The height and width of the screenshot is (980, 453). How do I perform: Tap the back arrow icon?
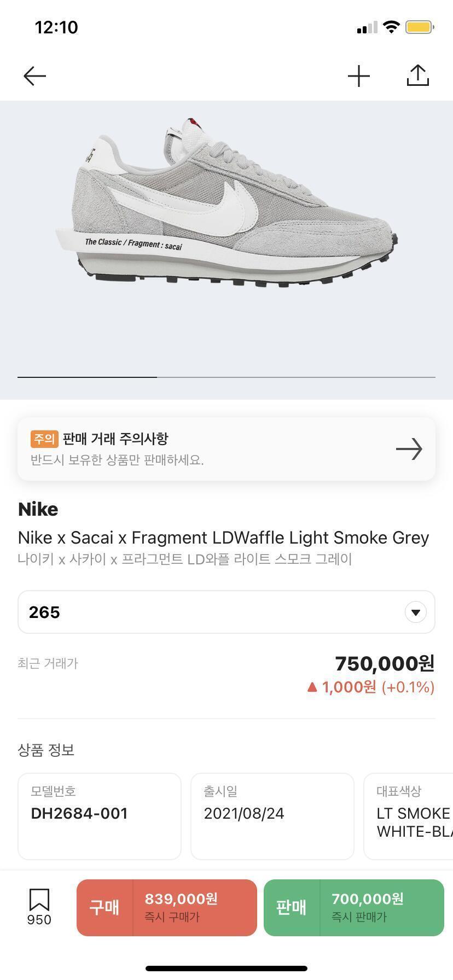click(x=34, y=76)
